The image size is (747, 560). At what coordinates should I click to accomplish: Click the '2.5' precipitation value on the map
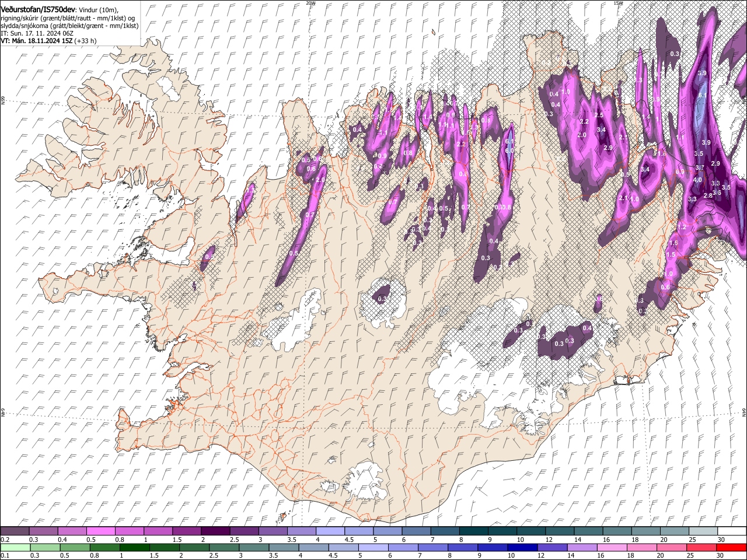[599, 115]
